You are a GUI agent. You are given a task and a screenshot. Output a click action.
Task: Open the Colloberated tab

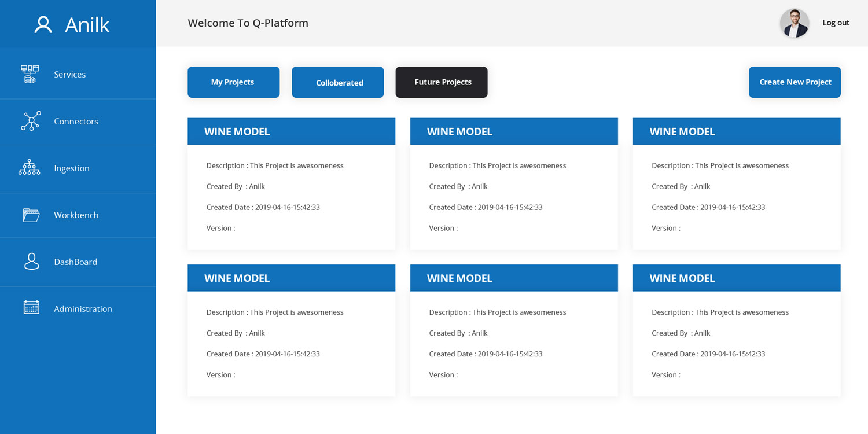click(338, 82)
